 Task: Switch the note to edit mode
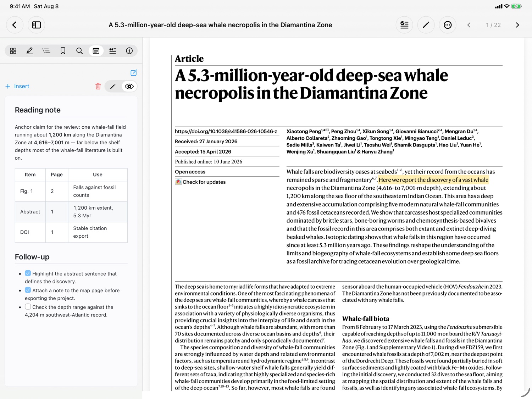[113, 86]
